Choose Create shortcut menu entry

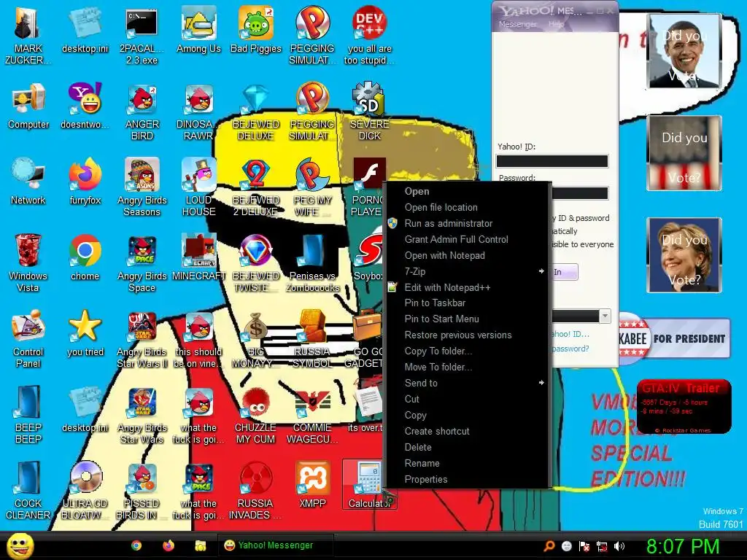click(x=437, y=432)
